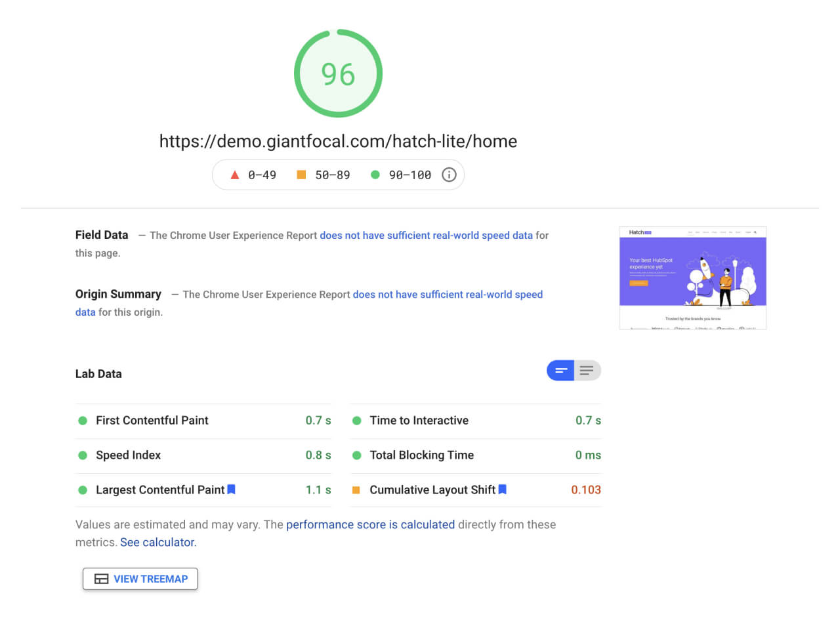Click the Cumulative Layout Shift metric label

[x=432, y=490]
